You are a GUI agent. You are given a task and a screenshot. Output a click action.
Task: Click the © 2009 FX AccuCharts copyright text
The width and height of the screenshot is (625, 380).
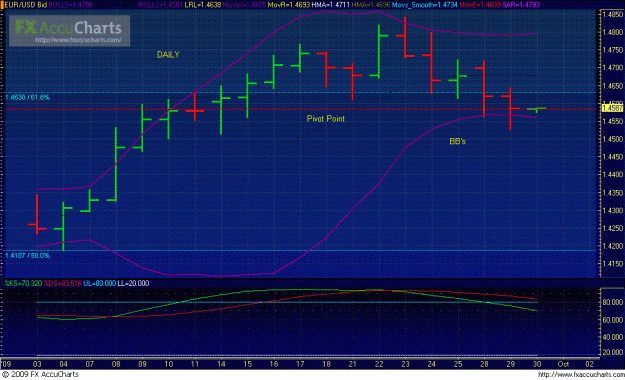(x=40, y=374)
